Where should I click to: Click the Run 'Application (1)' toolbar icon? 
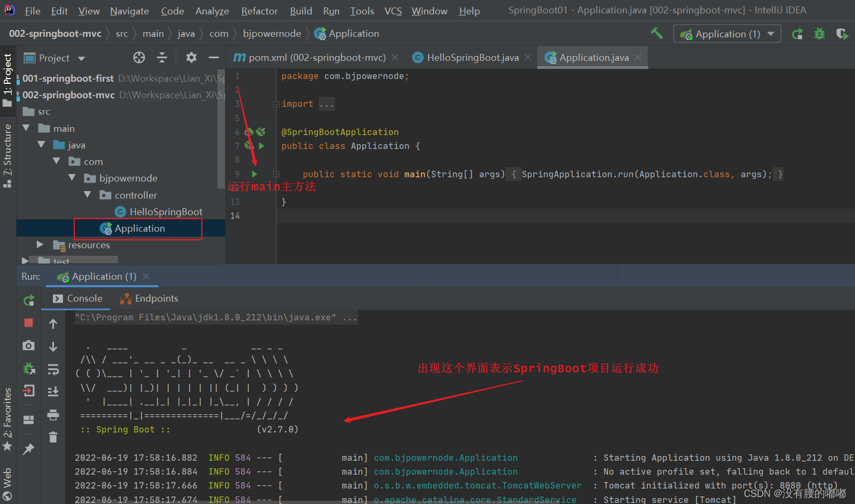[797, 34]
